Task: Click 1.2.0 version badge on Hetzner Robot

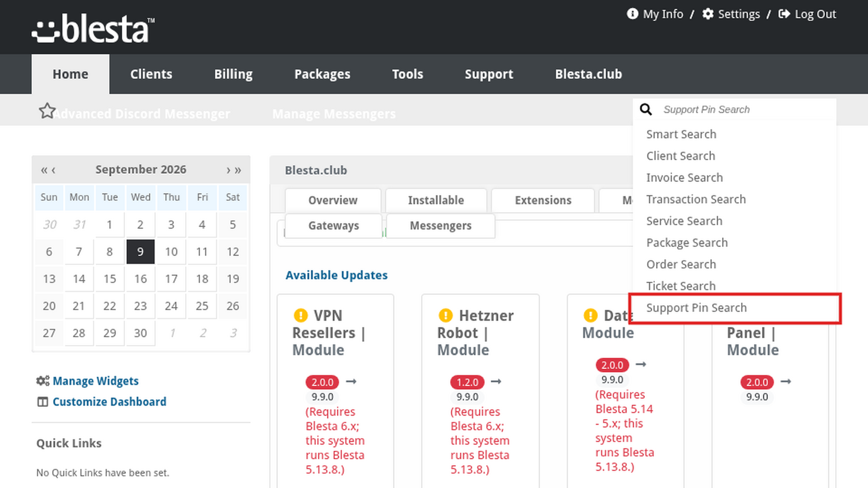Action: point(467,382)
